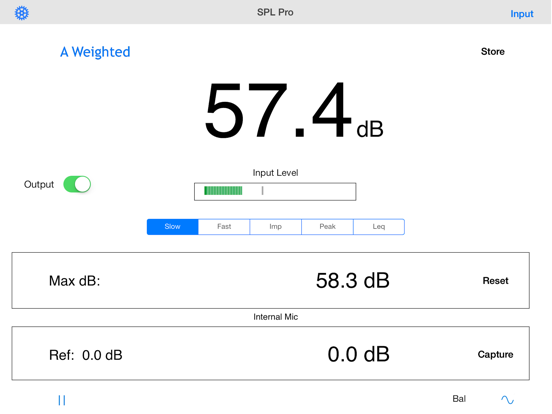
Task: Open the sine wave generator icon
Action: [x=507, y=400]
